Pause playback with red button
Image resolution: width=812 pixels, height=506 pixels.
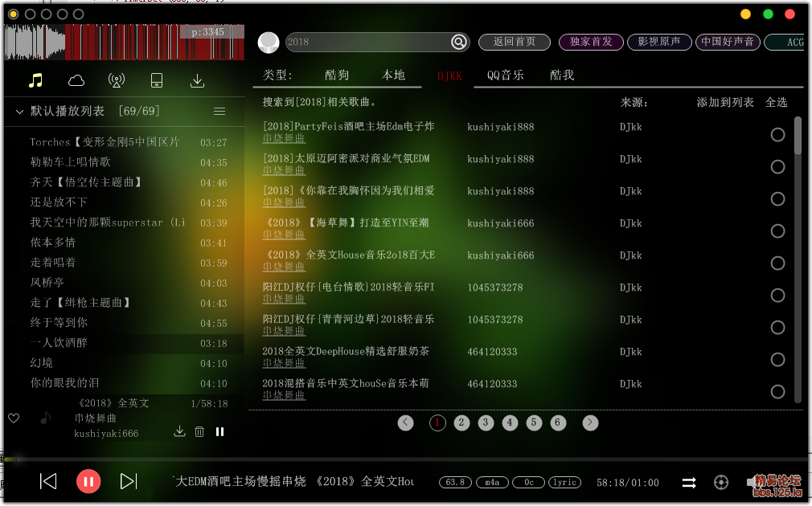[88, 481]
